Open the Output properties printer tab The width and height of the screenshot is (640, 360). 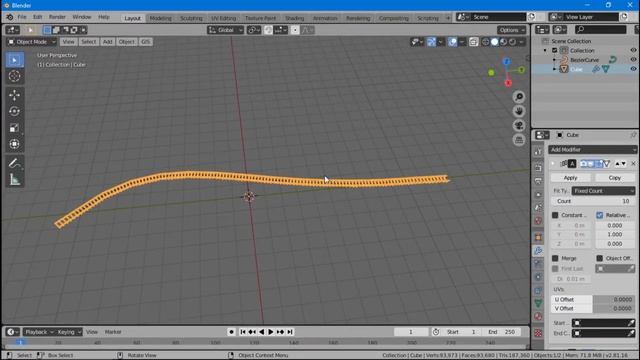[538, 181]
